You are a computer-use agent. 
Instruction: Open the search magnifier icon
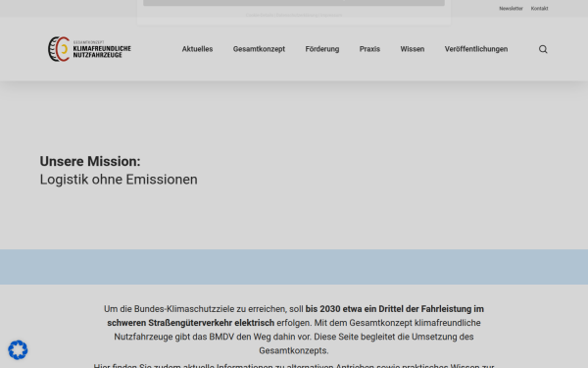point(543,49)
